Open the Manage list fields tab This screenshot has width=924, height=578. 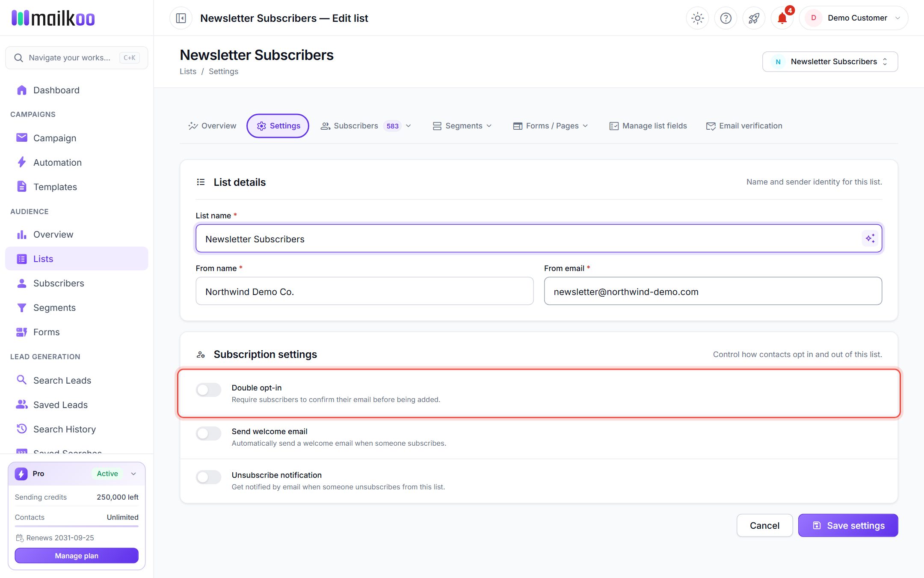[648, 126]
